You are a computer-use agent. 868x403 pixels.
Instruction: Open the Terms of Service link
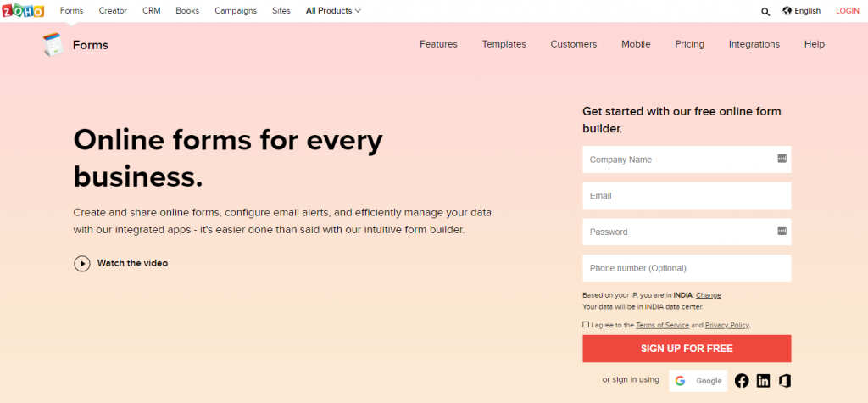point(662,326)
